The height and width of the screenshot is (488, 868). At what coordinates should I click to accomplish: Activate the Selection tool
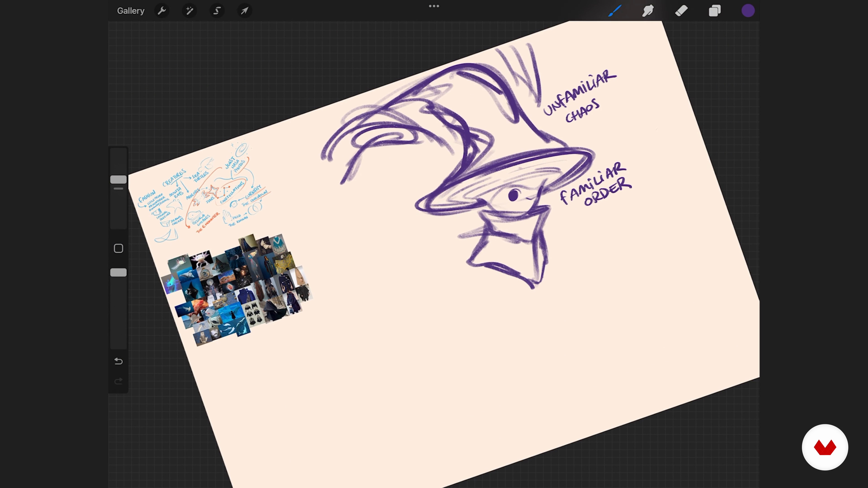pyautogui.click(x=217, y=11)
